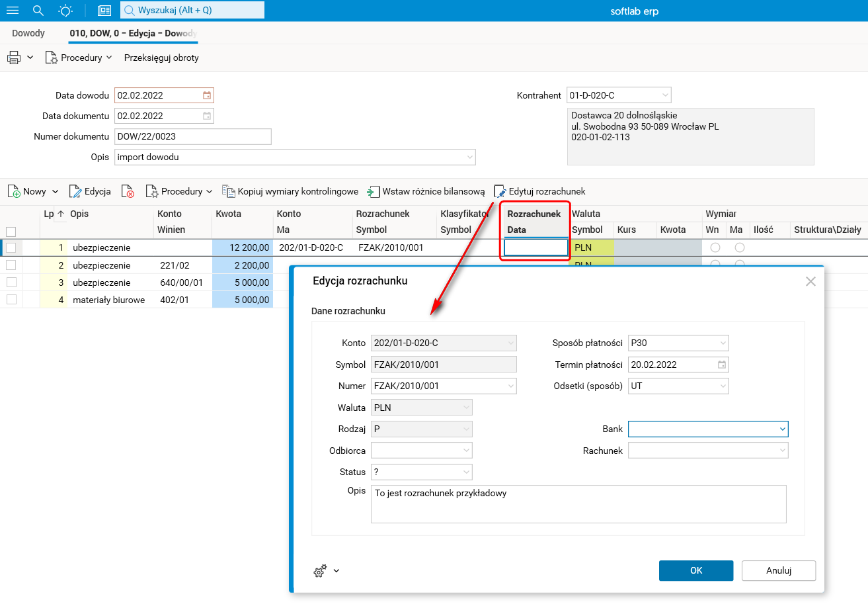Tick checkbox for materiały biurowe row
868x612 pixels.
coord(11,300)
